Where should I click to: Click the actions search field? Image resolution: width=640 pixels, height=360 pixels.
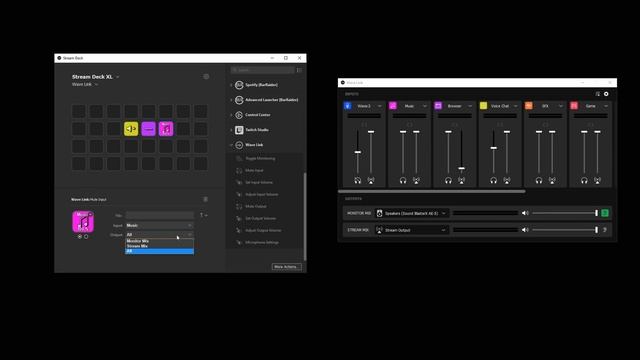click(262, 70)
